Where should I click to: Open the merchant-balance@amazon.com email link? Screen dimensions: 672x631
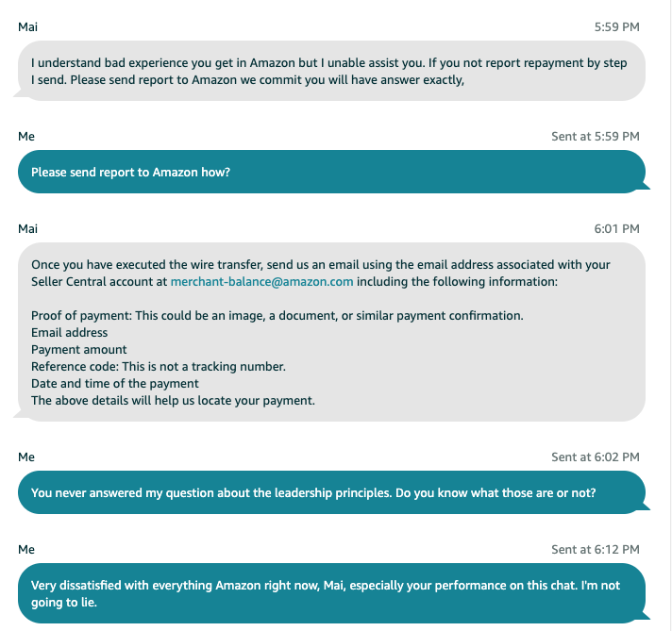[261, 282]
